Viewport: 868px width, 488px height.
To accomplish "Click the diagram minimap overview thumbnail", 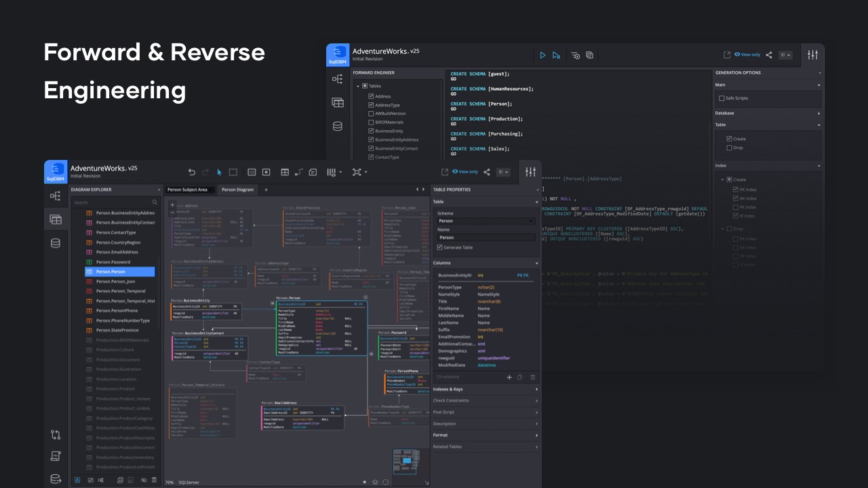I will click(406, 462).
